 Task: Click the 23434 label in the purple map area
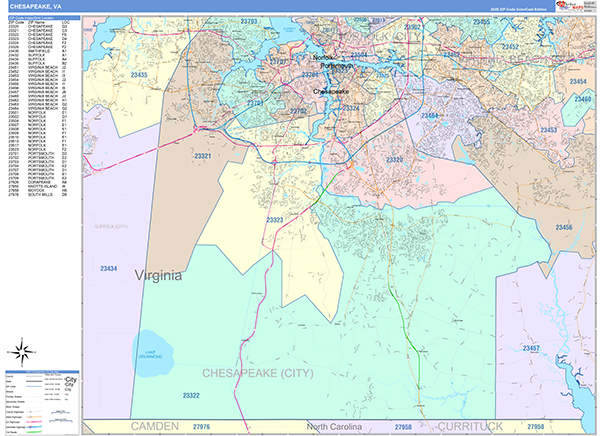pyautogui.click(x=109, y=269)
